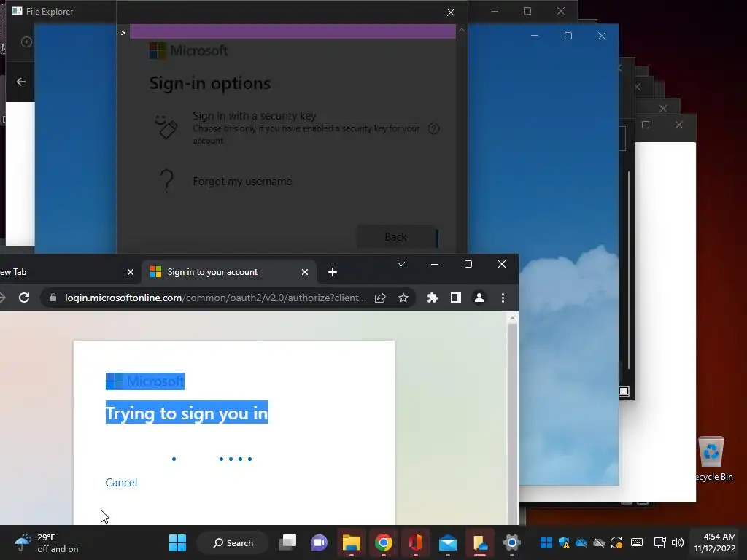747x560 pixels.
Task: Click File Explorer New plus icon
Action: click(x=27, y=42)
